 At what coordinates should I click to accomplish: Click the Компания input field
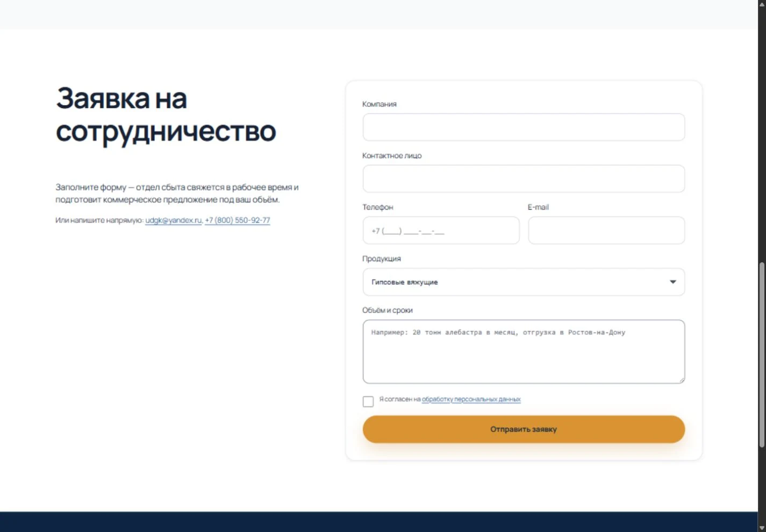(524, 127)
